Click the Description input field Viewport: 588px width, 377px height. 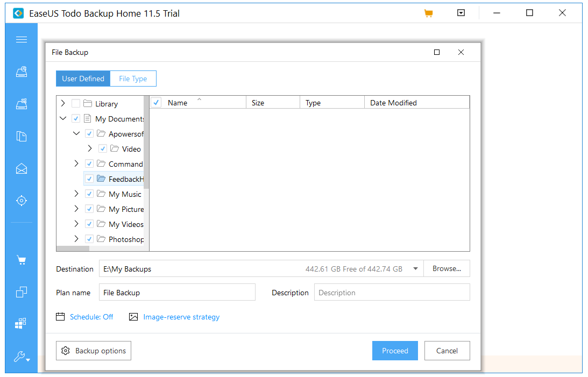click(x=392, y=293)
